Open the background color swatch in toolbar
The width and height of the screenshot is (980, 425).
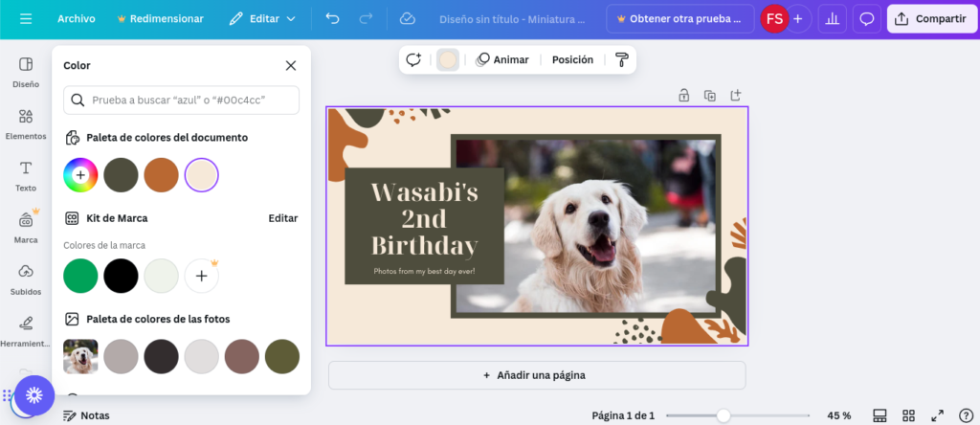click(x=448, y=60)
